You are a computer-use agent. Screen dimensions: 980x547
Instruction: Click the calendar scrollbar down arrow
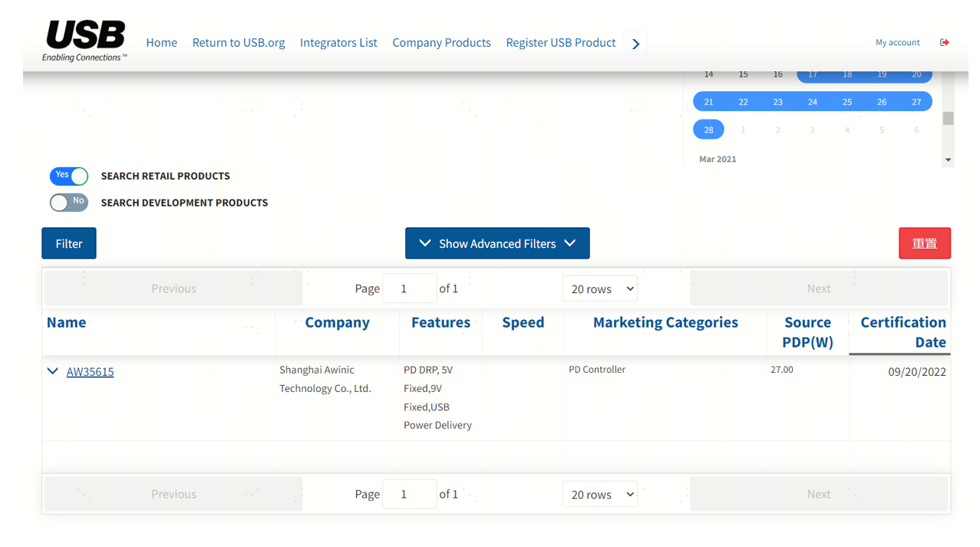(x=949, y=160)
